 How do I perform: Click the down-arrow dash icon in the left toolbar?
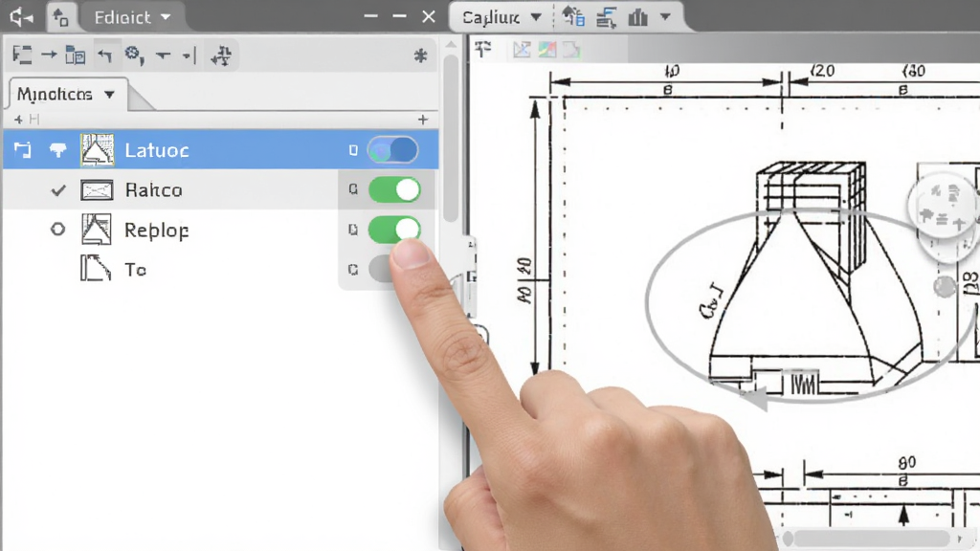163,55
